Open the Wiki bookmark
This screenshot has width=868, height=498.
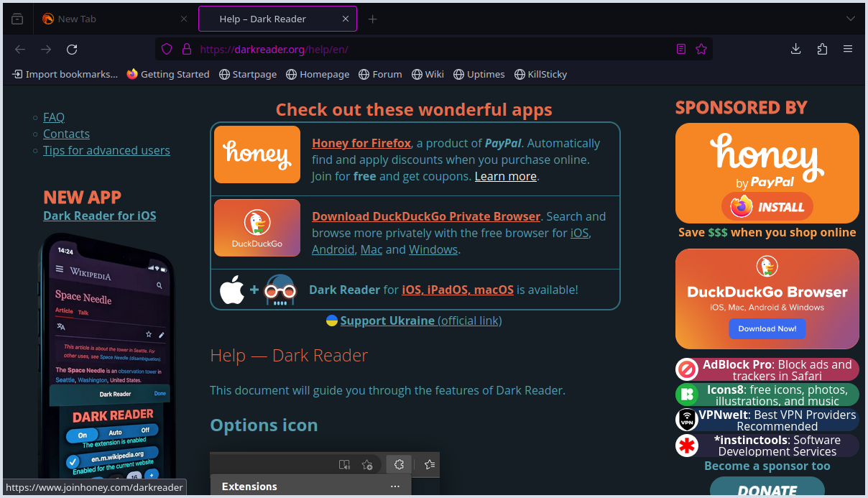[x=428, y=74]
